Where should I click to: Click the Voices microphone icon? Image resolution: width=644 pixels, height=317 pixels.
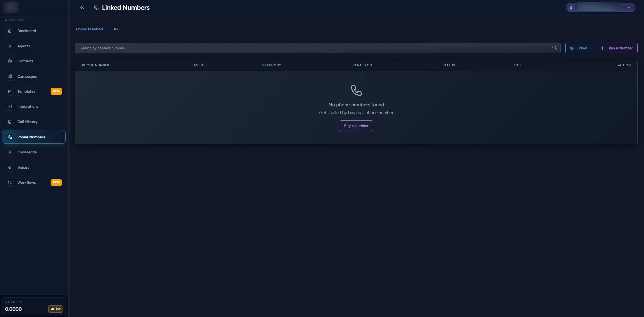coord(10,167)
